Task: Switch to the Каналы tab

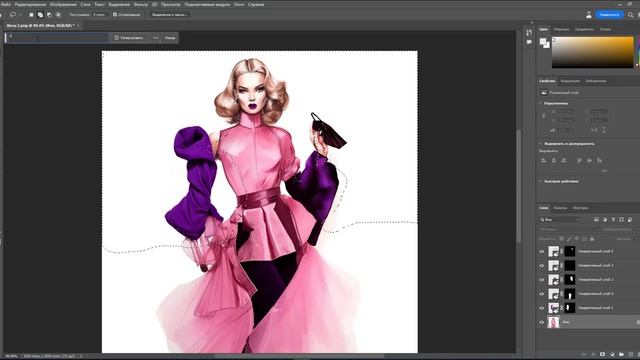Action: (560, 208)
